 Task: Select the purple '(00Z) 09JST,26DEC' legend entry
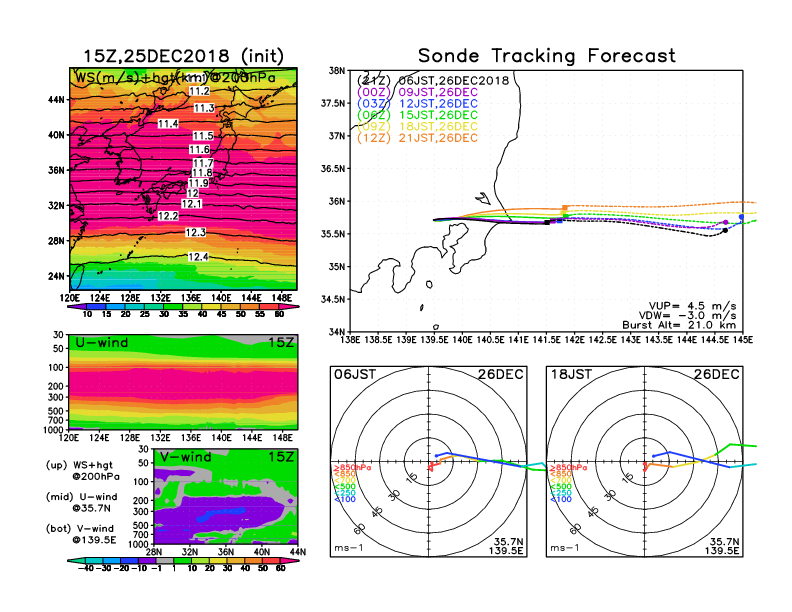[x=417, y=92]
